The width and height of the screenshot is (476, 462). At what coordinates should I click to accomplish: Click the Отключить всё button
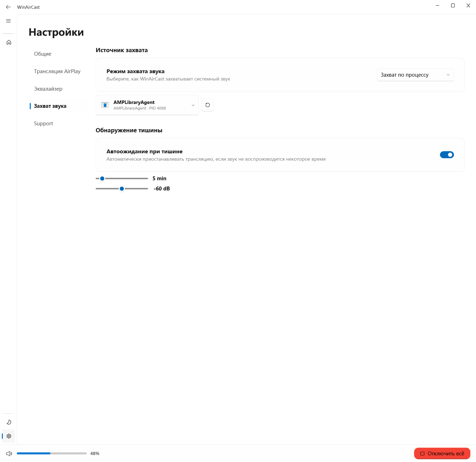(x=442, y=454)
